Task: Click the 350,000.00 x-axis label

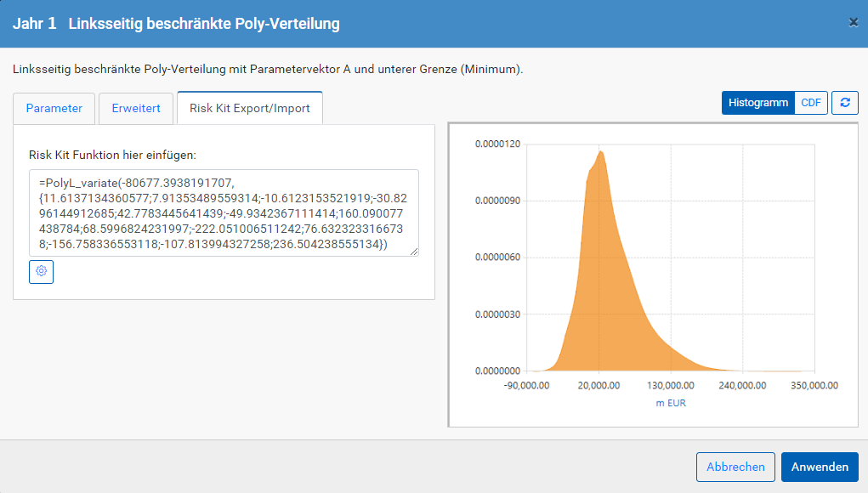Action: (814, 386)
